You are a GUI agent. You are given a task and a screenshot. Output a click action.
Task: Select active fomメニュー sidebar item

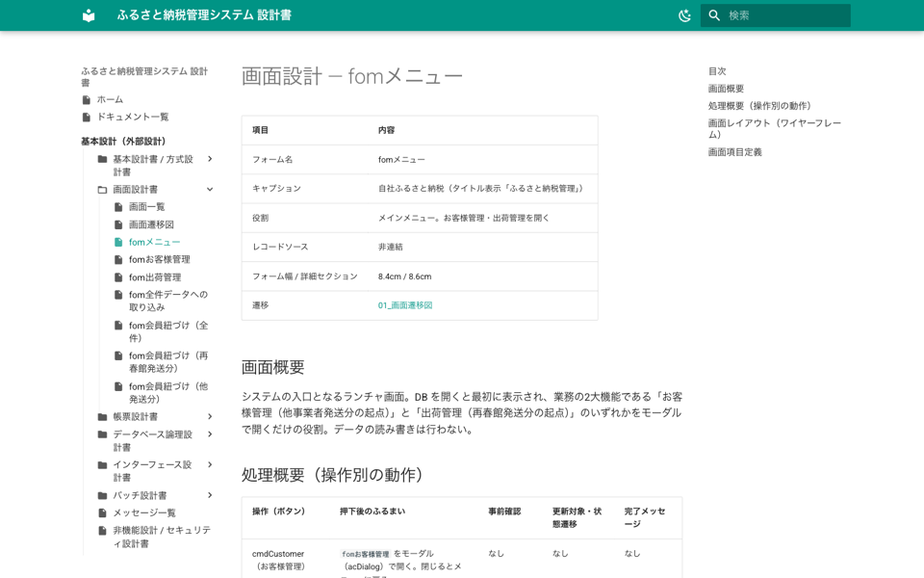click(154, 242)
